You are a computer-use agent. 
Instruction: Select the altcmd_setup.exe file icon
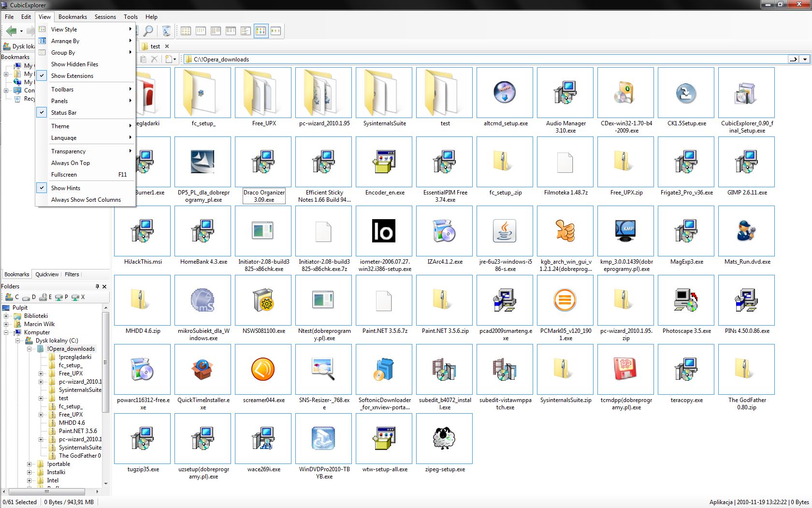point(505,92)
